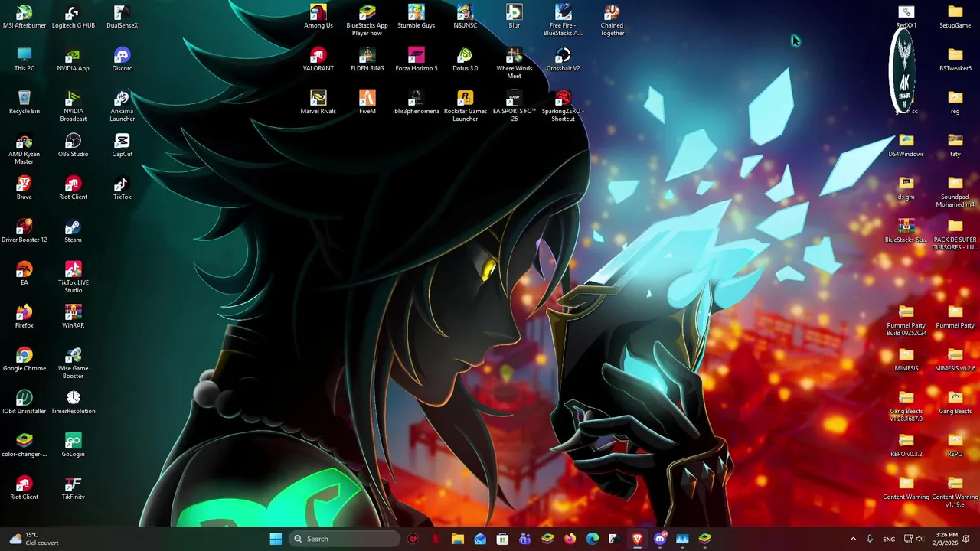Select the Chained Together icon

(612, 21)
